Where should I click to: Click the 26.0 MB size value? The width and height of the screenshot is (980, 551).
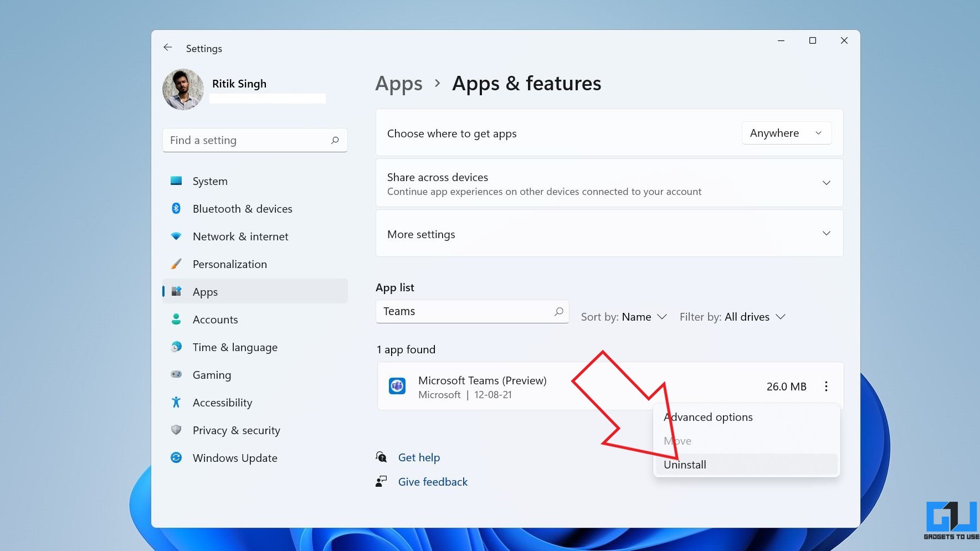(786, 387)
